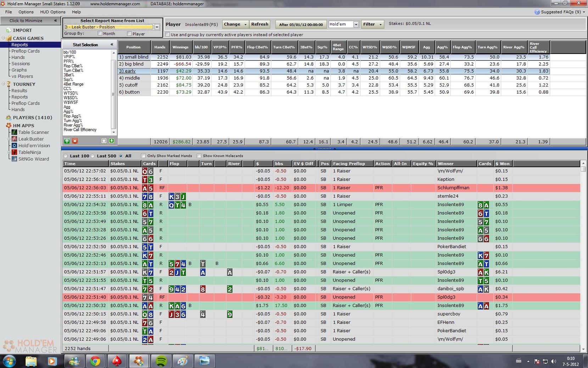Click the red remove stat button
The width and height of the screenshot is (588, 368).
click(75, 141)
